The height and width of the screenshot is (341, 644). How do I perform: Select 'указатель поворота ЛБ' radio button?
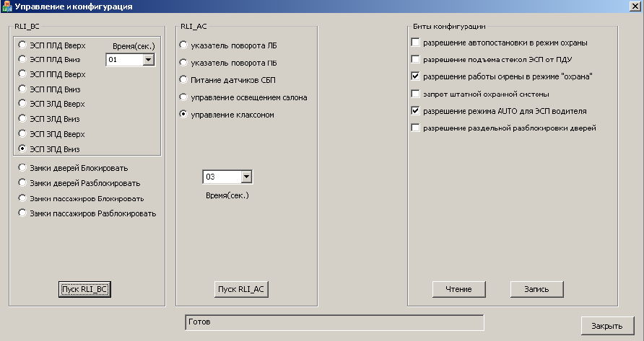pos(183,45)
